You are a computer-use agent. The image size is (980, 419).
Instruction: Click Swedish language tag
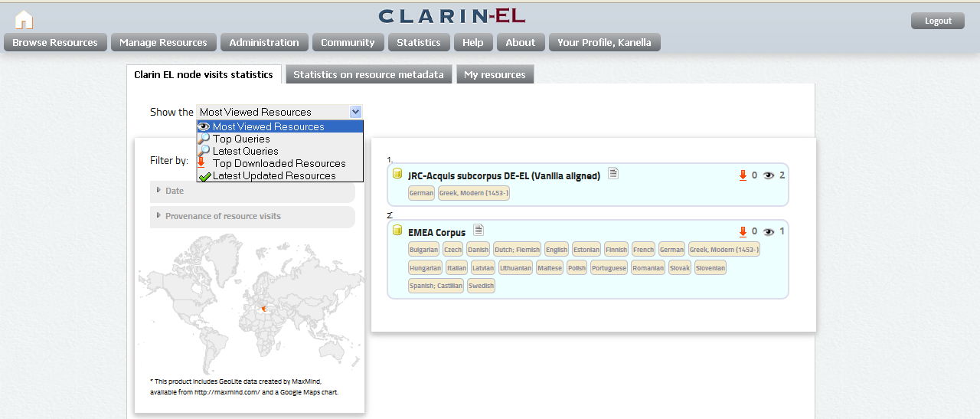coord(481,286)
